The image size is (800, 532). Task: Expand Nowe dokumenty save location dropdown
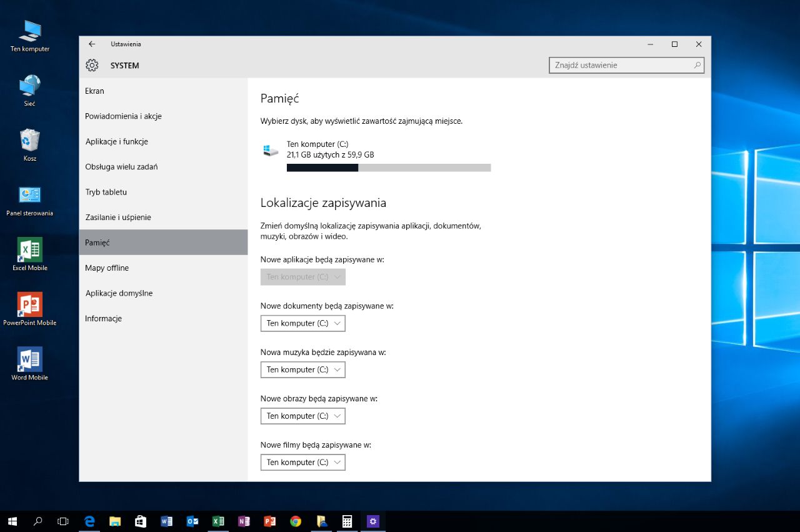302,323
